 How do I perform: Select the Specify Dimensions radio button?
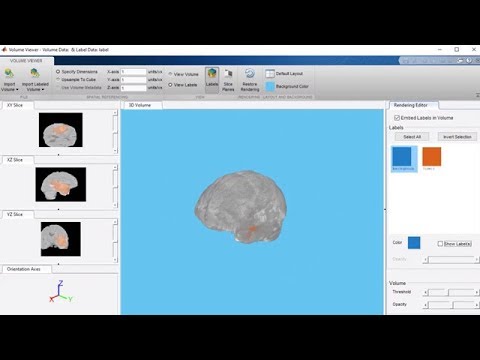58,72
